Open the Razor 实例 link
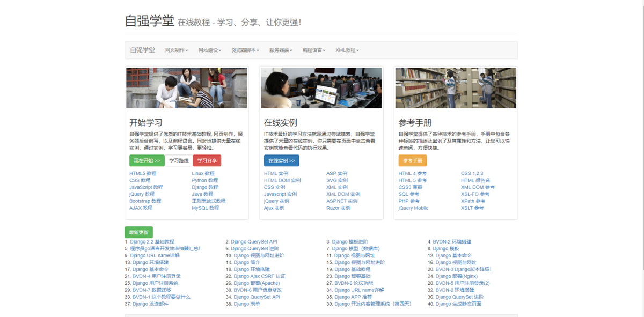The width and height of the screenshot is (644, 317). (x=339, y=208)
